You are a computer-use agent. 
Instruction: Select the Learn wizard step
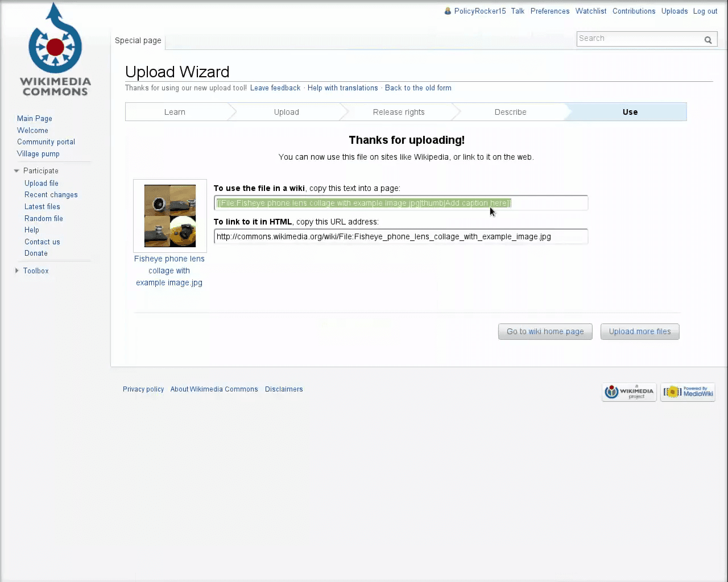pos(175,112)
